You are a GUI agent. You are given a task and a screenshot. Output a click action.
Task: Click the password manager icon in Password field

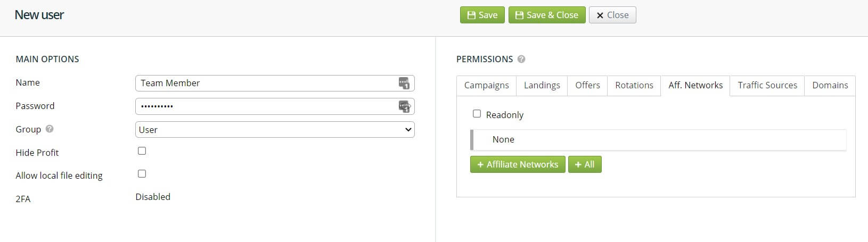(404, 106)
